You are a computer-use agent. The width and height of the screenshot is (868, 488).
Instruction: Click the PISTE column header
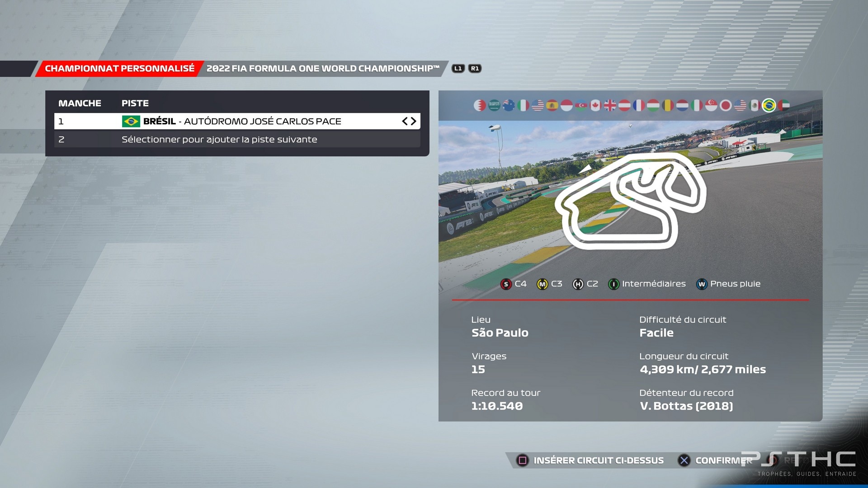pyautogui.click(x=135, y=103)
